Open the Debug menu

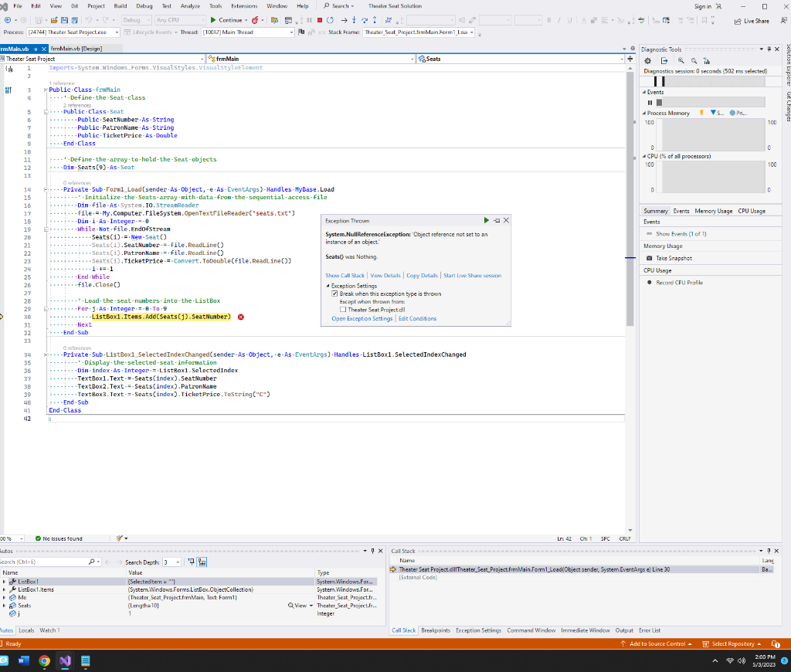pos(144,5)
